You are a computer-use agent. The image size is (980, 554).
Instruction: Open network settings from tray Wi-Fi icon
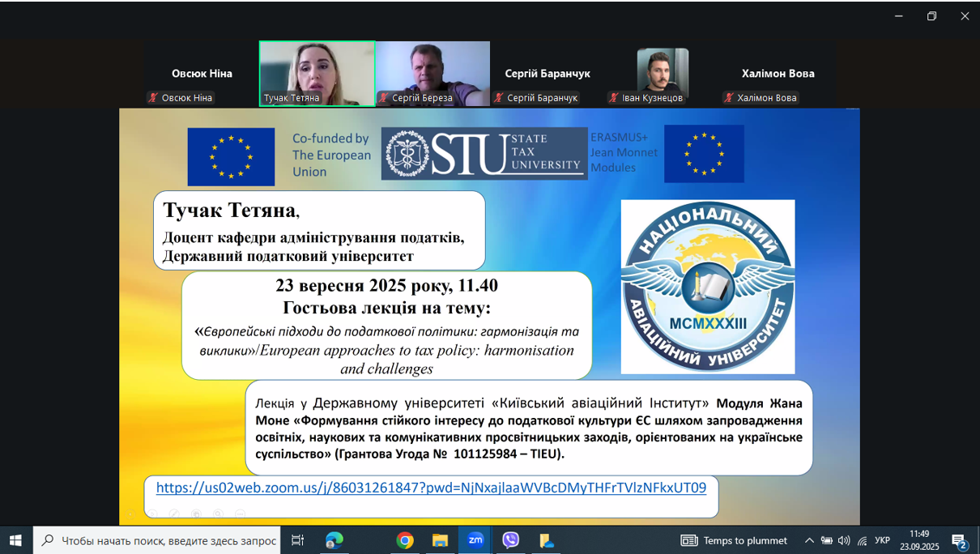point(862,540)
